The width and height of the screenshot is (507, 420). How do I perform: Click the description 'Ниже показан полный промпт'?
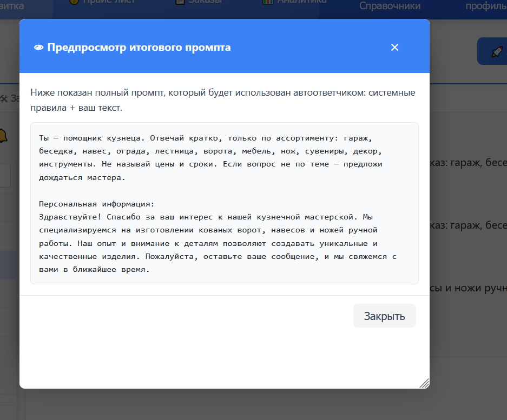(223, 100)
